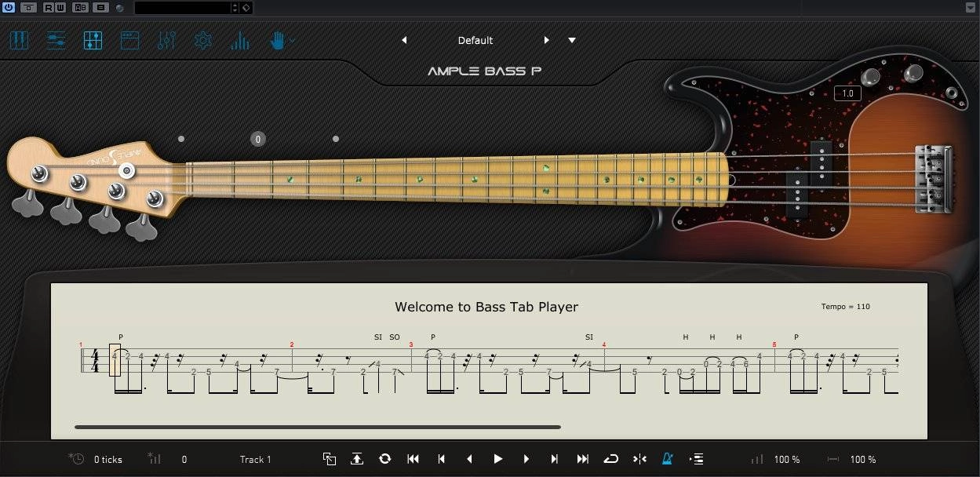Click the measure 2 number in tablature
Viewport: 980px width, 477px height.
tap(292, 344)
